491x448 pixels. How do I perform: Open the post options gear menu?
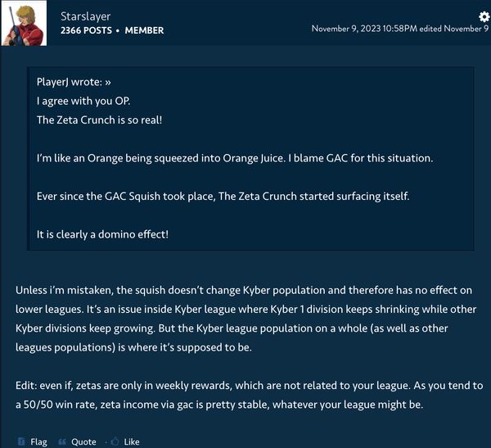click(x=484, y=16)
